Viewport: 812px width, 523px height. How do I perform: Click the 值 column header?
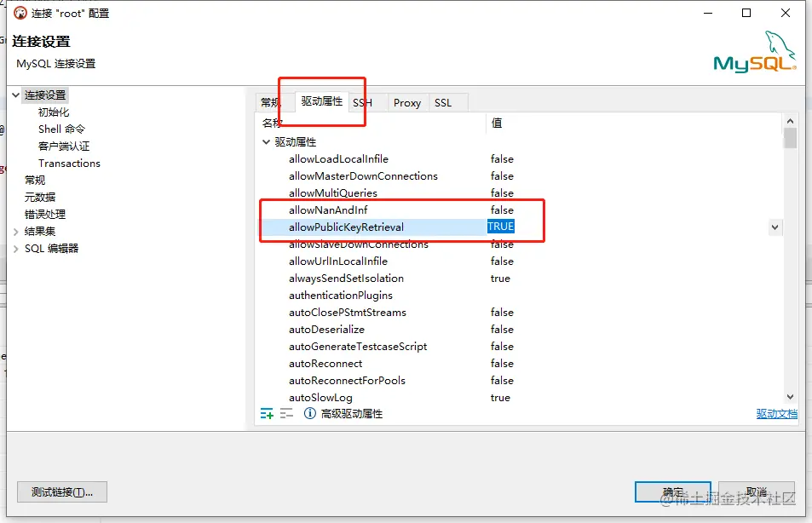pos(497,123)
